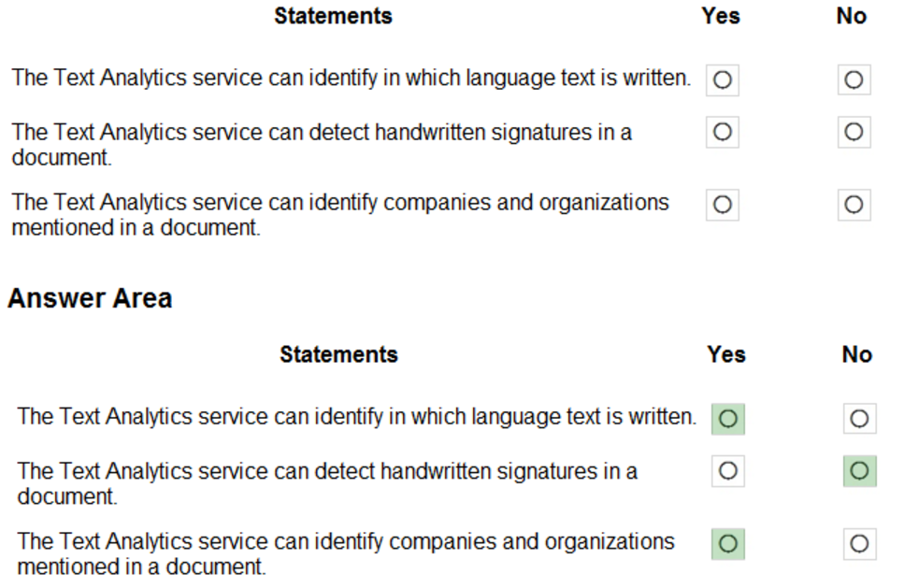Image resolution: width=904 pixels, height=588 pixels.
Task: Click the top Yes column header
Action: coord(721,16)
